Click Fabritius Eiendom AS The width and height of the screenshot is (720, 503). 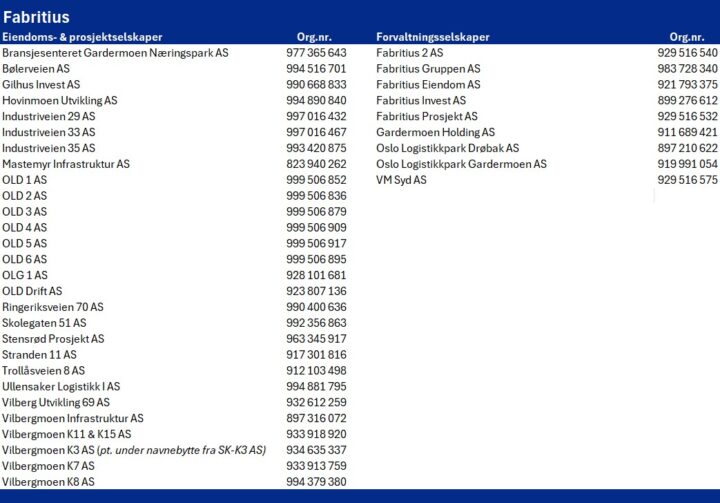click(428, 85)
